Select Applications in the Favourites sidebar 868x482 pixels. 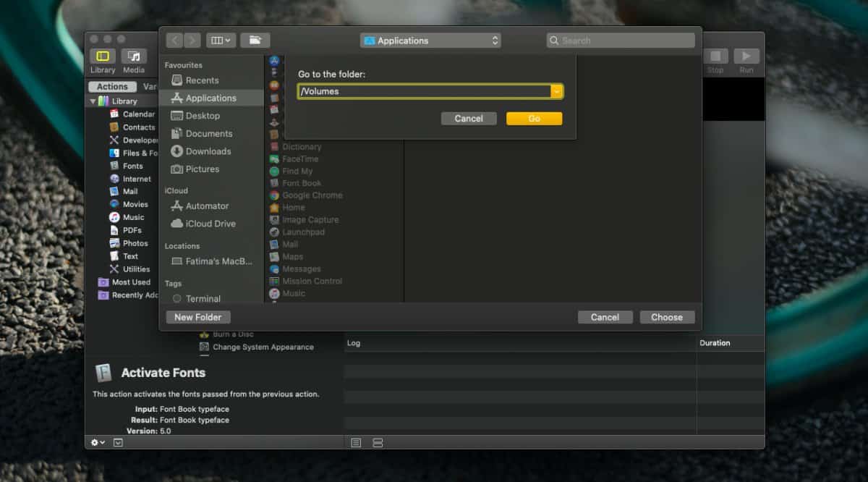210,97
